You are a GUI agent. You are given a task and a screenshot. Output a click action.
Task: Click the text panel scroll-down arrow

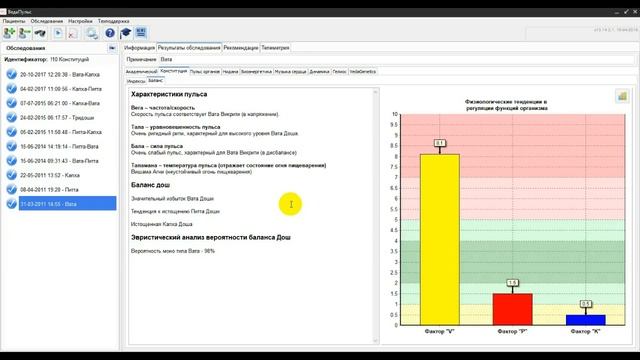coord(376,340)
